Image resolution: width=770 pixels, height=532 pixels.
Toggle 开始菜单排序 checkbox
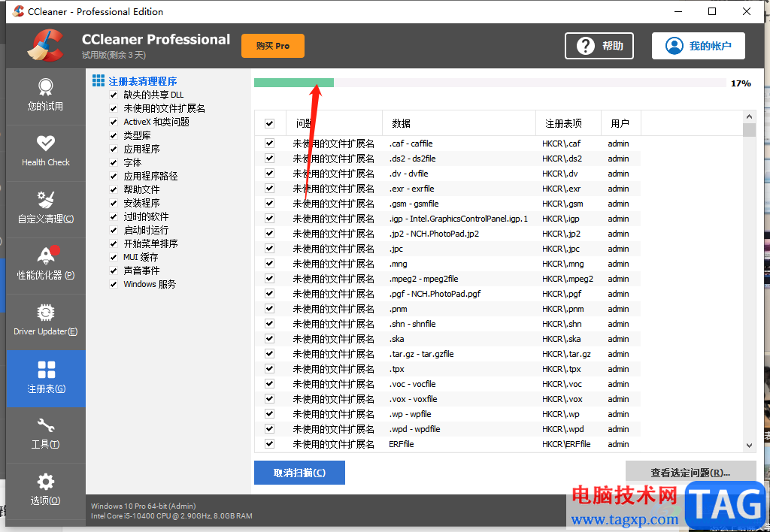click(x=114, y=243)
